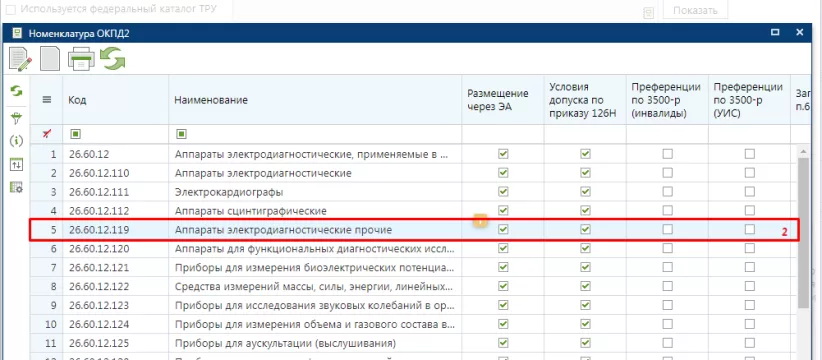
Task: Click the sort arrows sidebar icon
Action: point(16,165)
